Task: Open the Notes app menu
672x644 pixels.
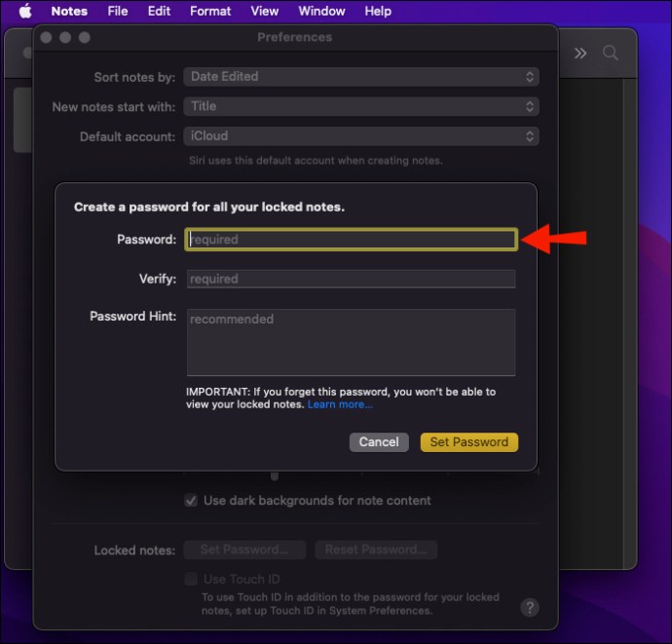Action: (x=69, y=11)
